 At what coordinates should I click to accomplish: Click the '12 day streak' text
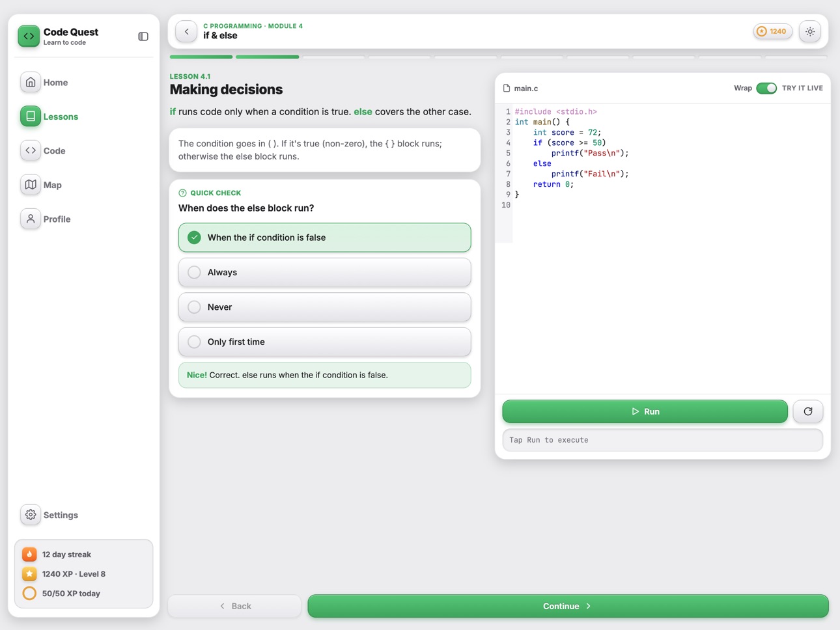(66, 555)
